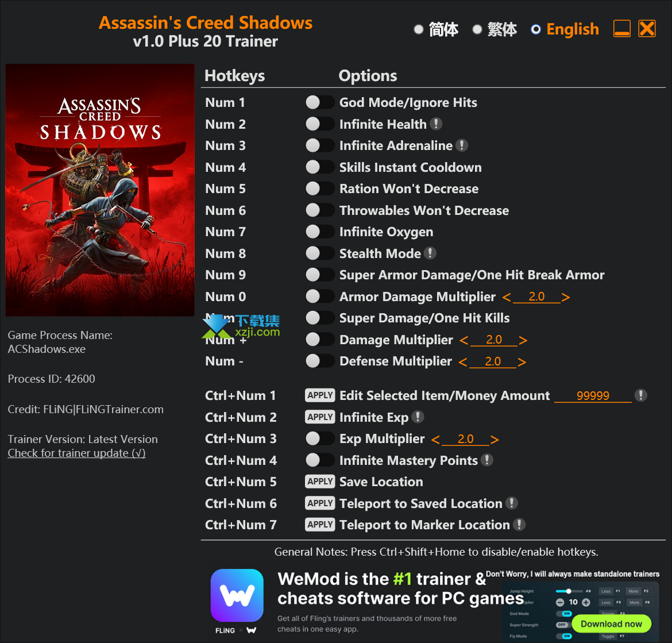Minimize the trainer window
This screenshot has width=672, height=643.
[x=622, y=29]
